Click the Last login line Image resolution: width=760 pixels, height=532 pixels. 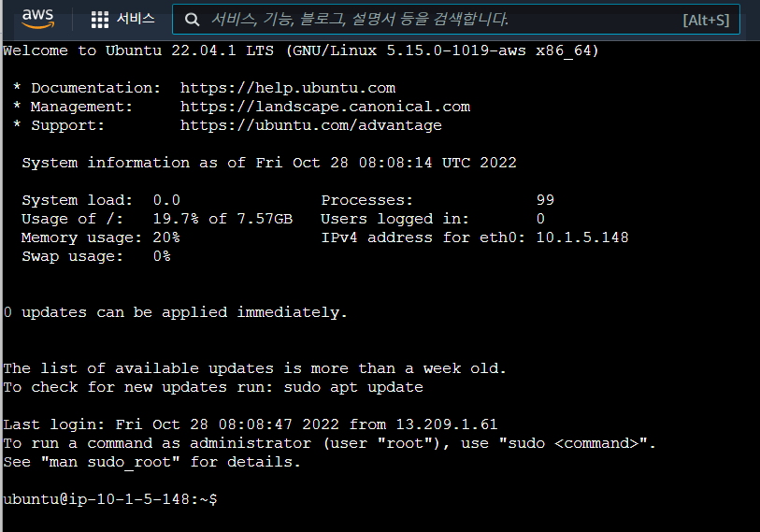click(251, 424)
